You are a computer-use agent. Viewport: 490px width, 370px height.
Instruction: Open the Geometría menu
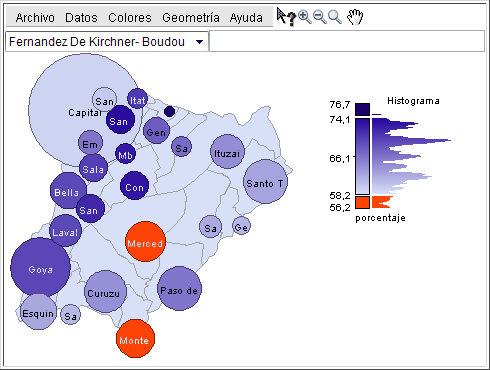click(191, 18)
